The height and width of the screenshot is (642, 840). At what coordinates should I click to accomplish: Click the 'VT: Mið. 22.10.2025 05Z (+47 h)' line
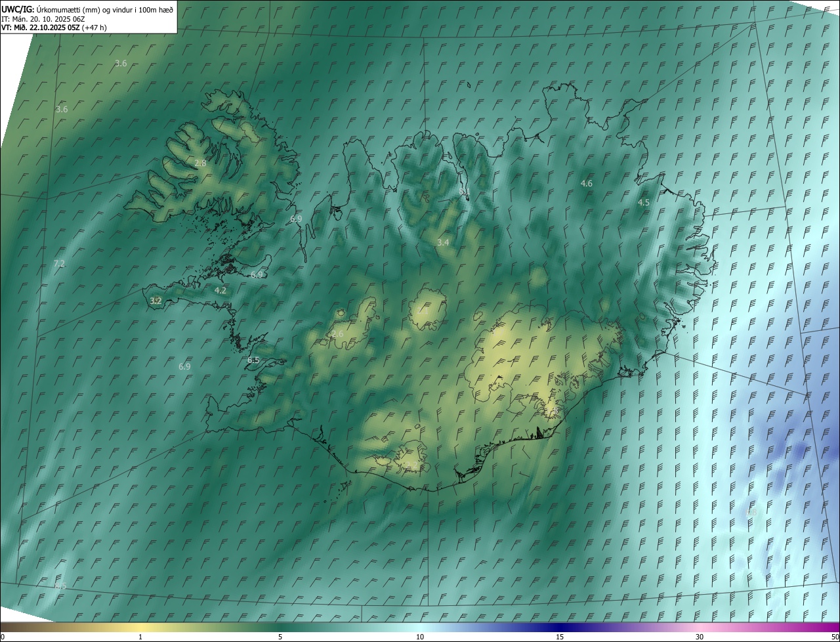pos(54,28)
